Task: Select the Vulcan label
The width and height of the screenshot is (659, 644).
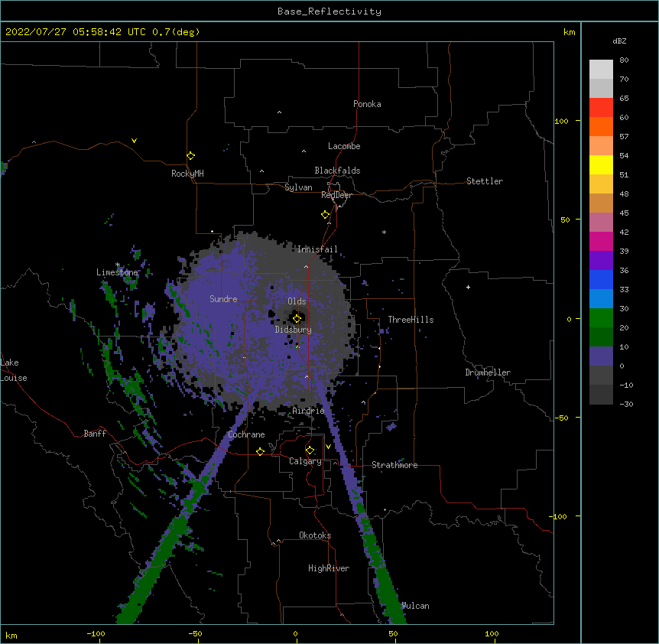Action: pos(416,606)
